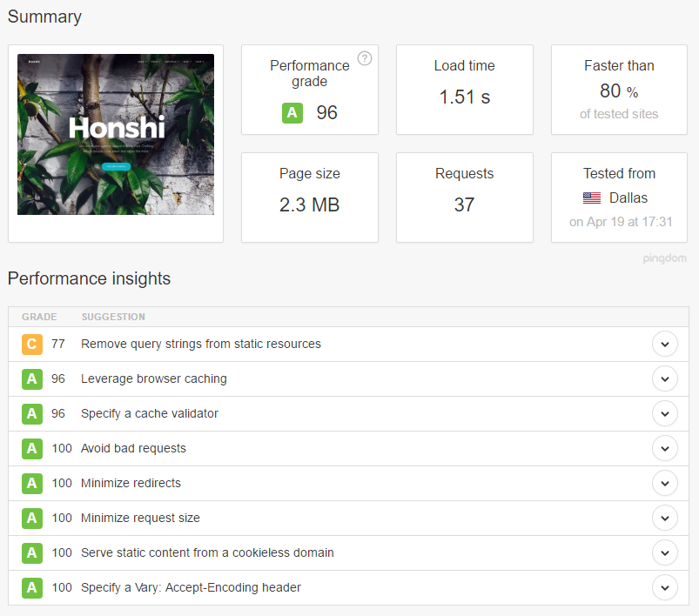Viewport: 699px width, 616px height.
Task: Click the Performance grade help question icon
Action: coord(365,58)
